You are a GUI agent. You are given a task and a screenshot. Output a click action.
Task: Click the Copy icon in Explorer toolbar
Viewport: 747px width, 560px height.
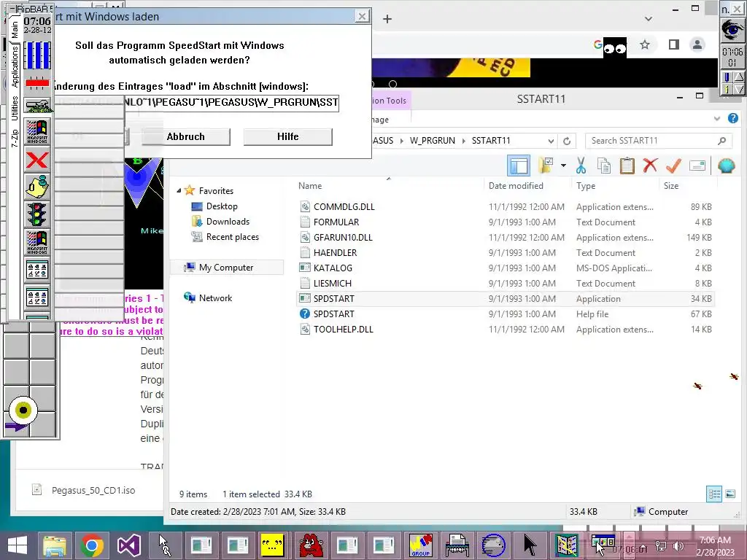coord(603,166)
